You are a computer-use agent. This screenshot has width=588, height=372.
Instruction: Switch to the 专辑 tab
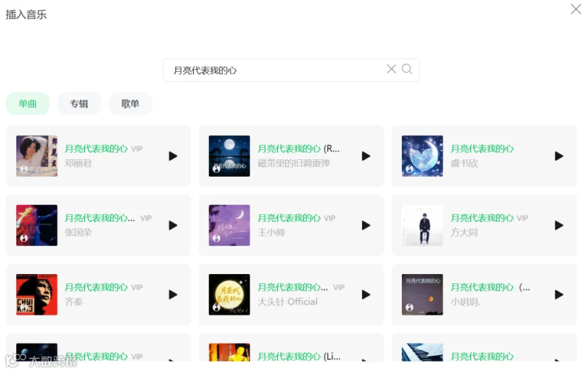(x=79, y=103)
